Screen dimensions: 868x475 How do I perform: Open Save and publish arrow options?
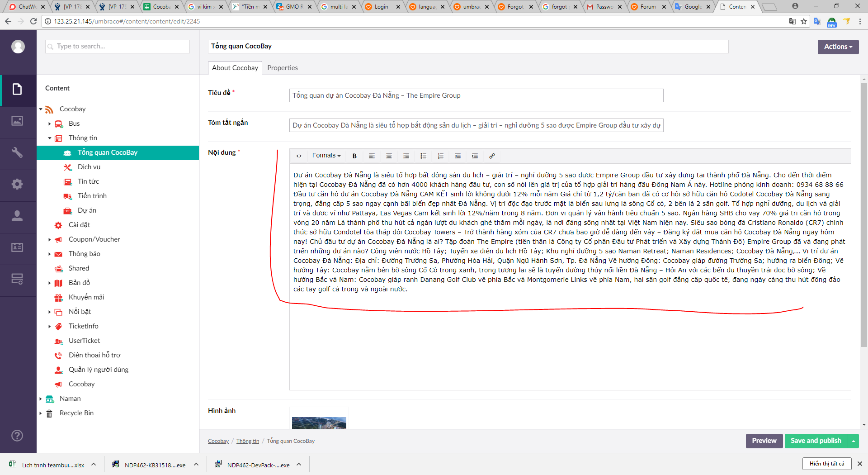coord(854,441)
